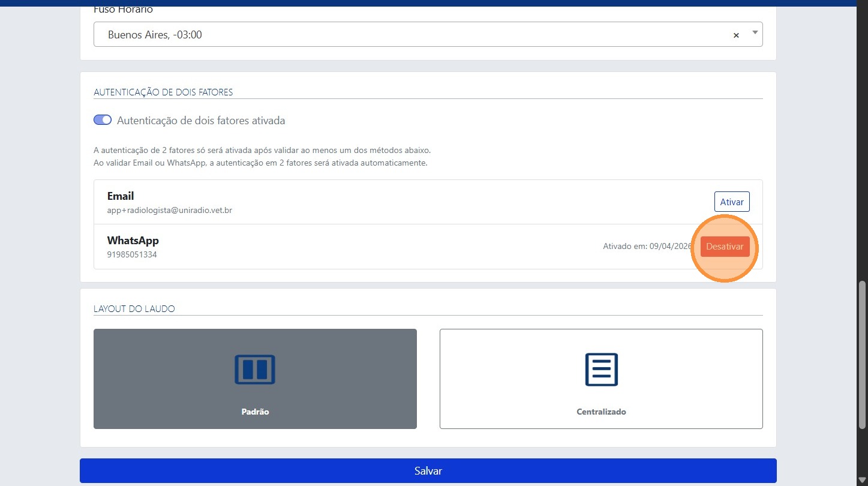The height and width of the screenshot is (486, 868).
Task: Click the WhatsApp method title
Action: (x=133, y=241)
